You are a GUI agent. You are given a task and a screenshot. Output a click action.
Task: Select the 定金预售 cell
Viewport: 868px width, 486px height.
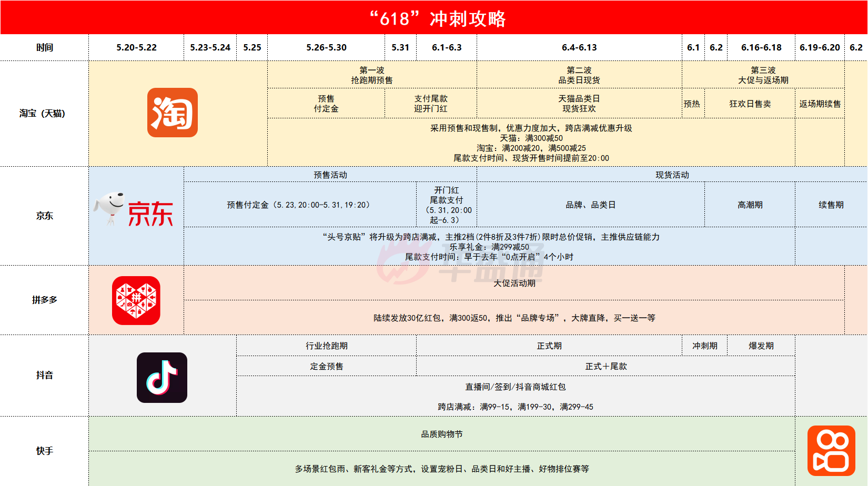(x=326, y=366)
